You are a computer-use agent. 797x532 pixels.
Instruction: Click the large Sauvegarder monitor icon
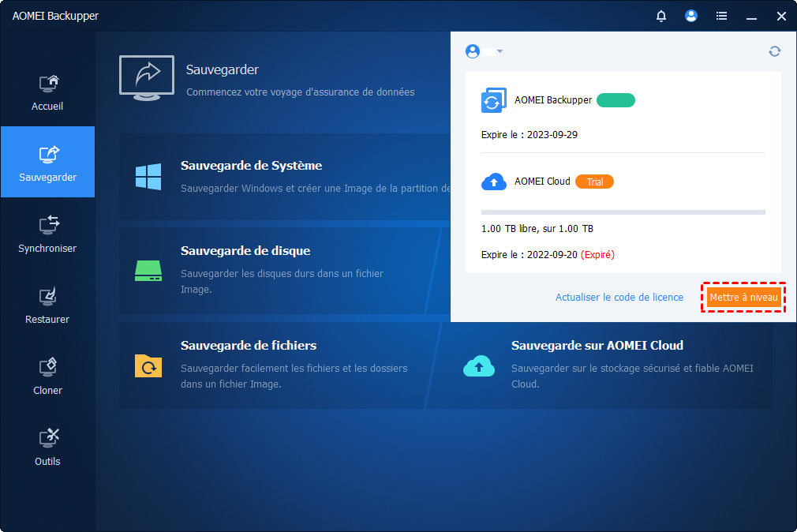coord(147,78)
